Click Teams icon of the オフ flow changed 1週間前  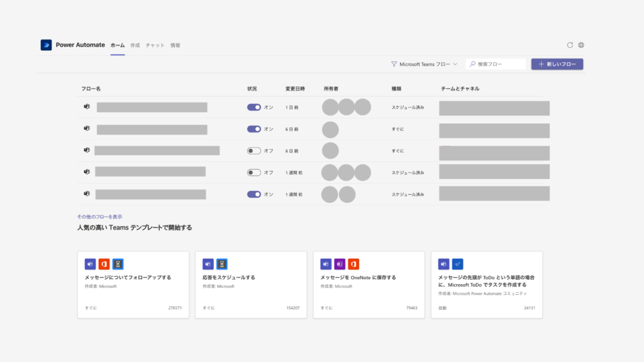(87, 172)
